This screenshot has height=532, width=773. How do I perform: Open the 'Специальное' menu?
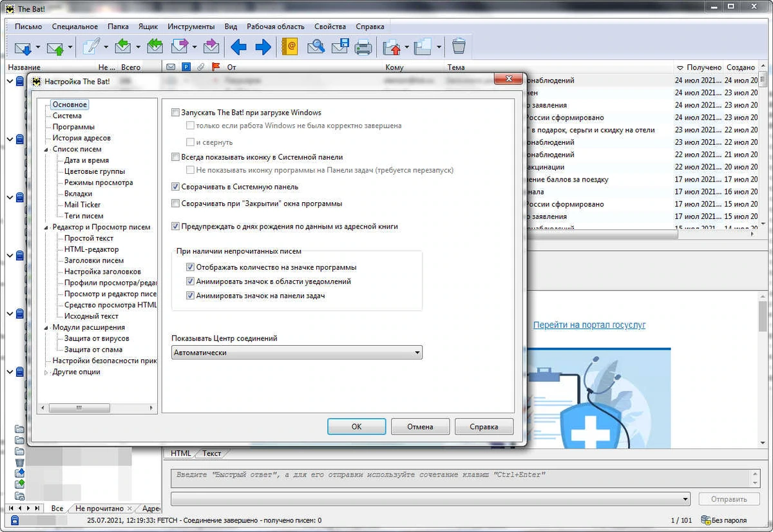[x=75, y=26]
